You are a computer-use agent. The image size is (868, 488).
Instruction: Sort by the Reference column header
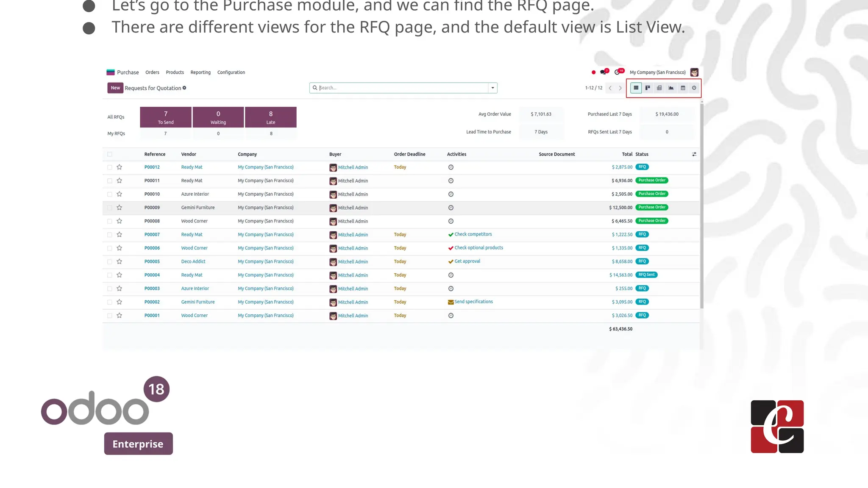pos(155,154)
